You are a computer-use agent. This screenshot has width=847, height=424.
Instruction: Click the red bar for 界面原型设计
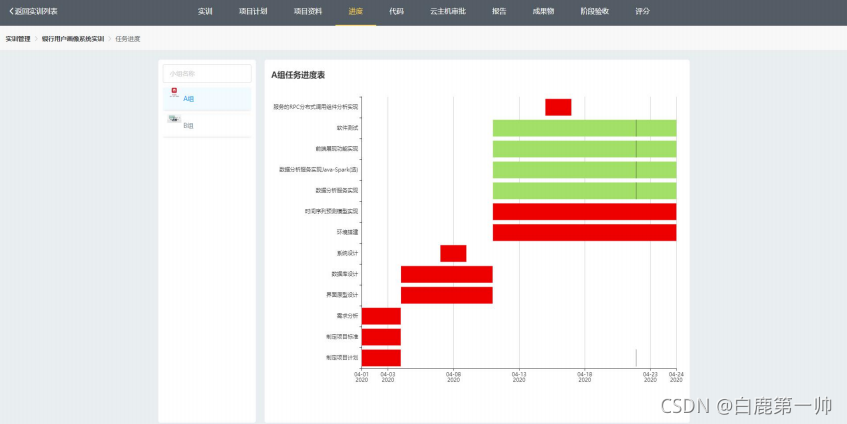(447, 295)
